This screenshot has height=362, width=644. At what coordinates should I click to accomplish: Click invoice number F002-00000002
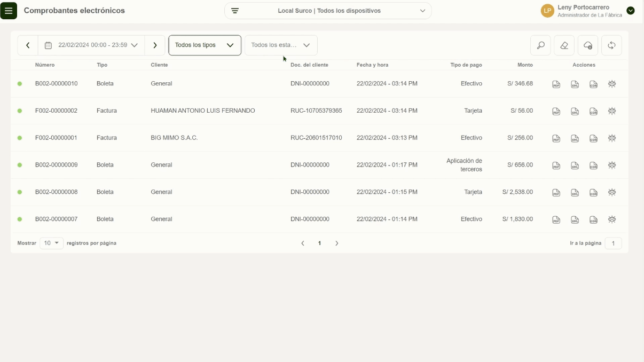click(x=56, y=111)
